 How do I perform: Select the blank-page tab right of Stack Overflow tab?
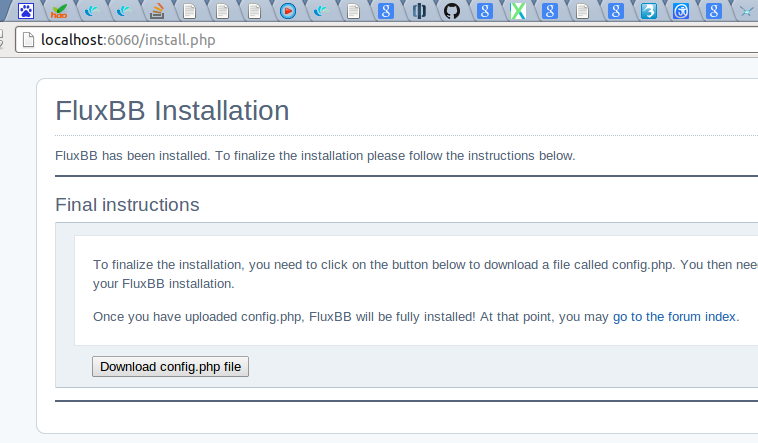(x=190, y=11)
